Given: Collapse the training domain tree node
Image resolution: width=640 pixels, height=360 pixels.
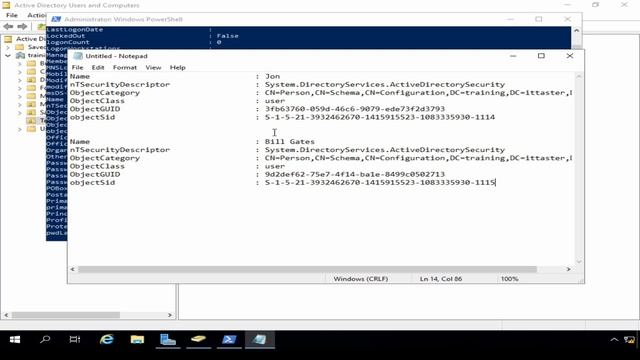Looking at the screenshot, I should coord(8,56).
